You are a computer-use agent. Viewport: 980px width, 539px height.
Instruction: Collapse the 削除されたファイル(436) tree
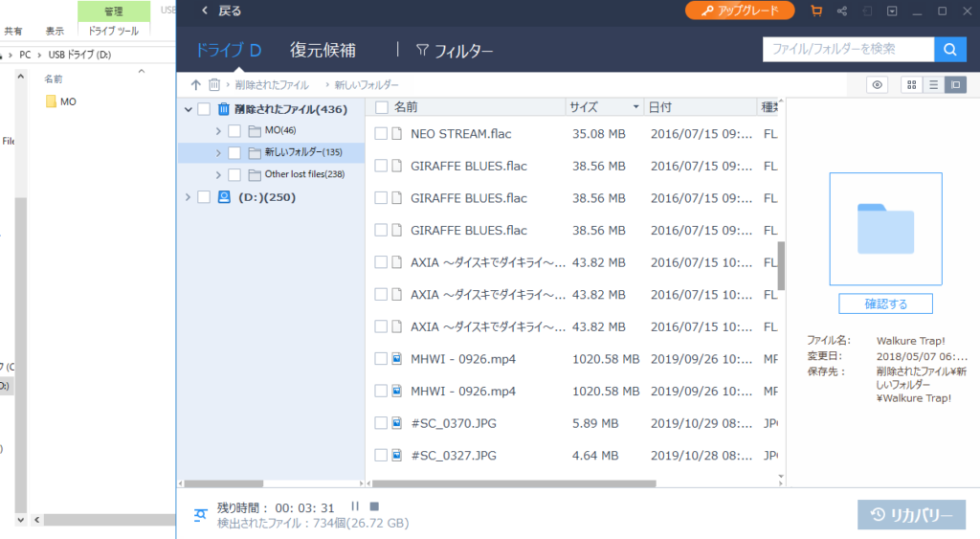188,109
